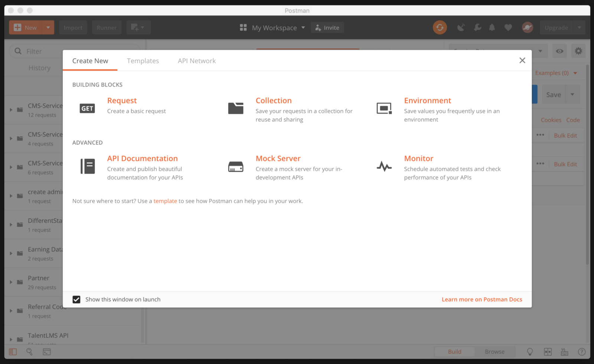Click the Environment icon
This screenshot has height=364, width=594.
384,108
